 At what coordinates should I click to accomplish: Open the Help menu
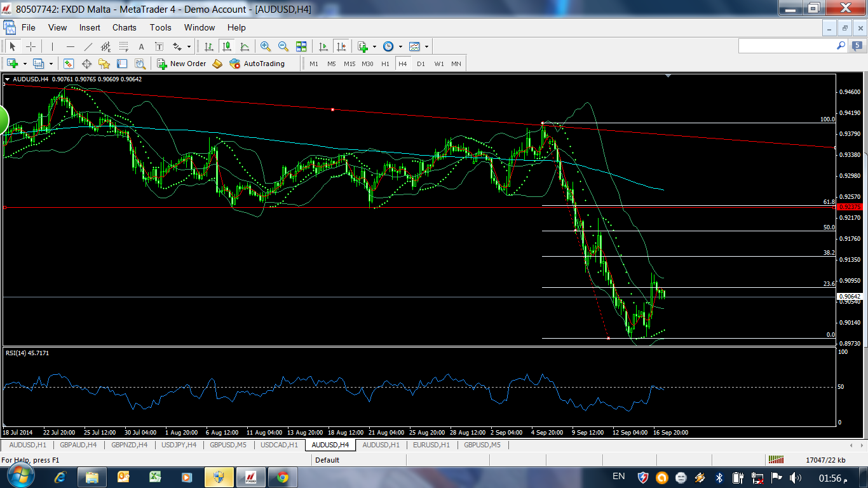pos(236,27)
